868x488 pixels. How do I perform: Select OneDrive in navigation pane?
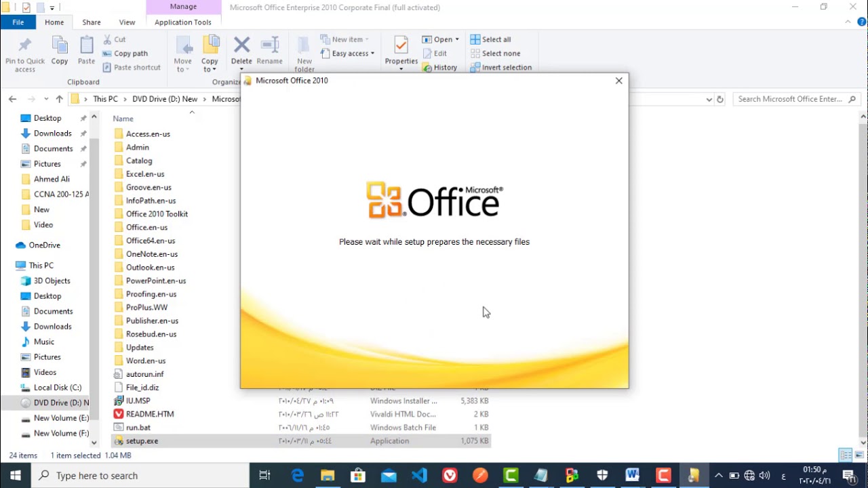(45, 245)
